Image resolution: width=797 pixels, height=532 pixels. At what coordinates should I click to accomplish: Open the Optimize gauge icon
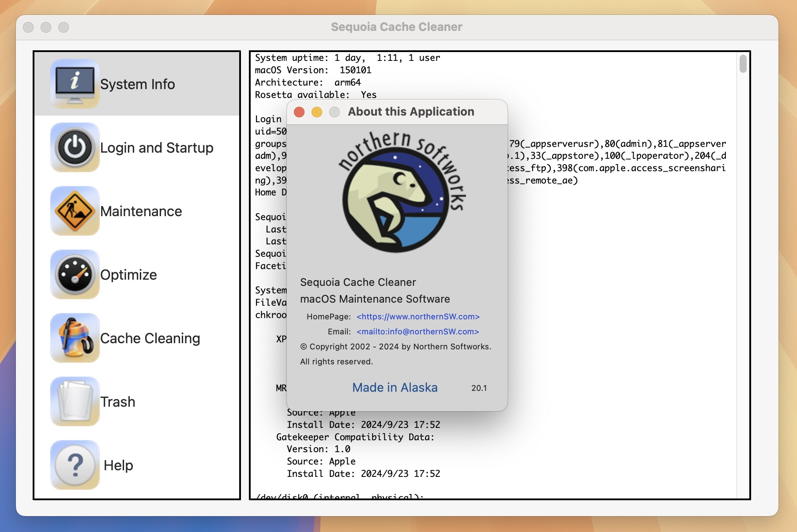click(75, 274)
